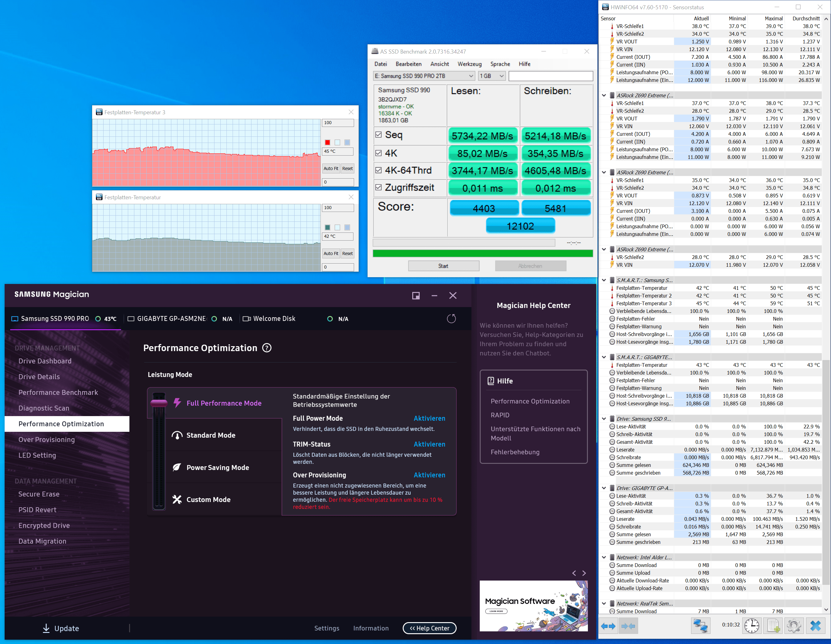Open drive selection dropdown in AS SSD

coord(424,76)
